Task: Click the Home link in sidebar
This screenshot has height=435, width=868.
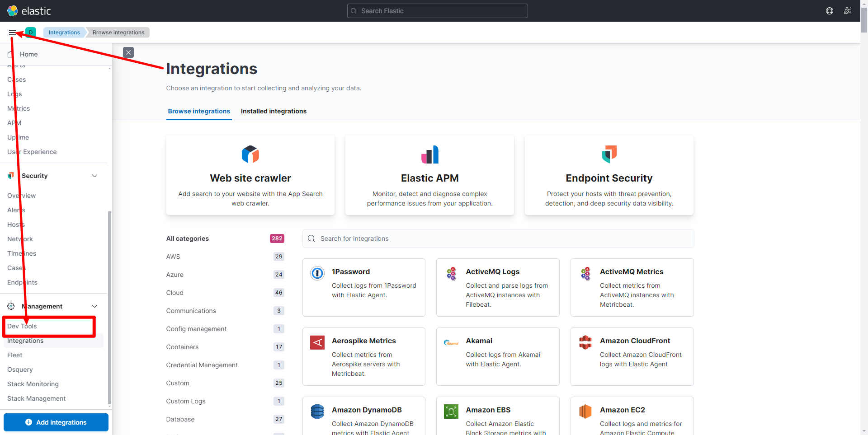Action: click(x=29, y=54)
